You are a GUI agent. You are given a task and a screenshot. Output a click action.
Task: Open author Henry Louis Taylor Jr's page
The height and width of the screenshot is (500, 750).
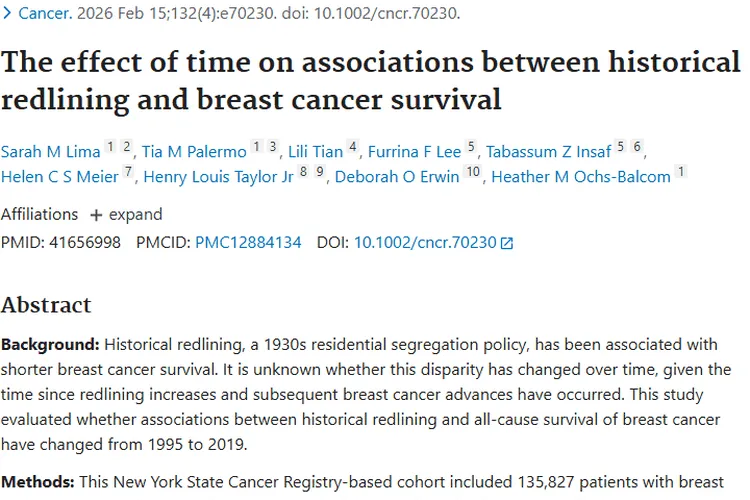coord(220,177)
